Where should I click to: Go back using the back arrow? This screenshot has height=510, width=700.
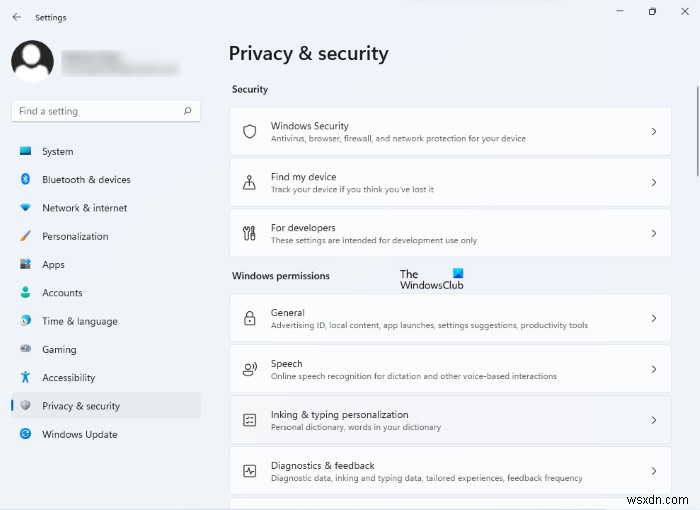16,17
